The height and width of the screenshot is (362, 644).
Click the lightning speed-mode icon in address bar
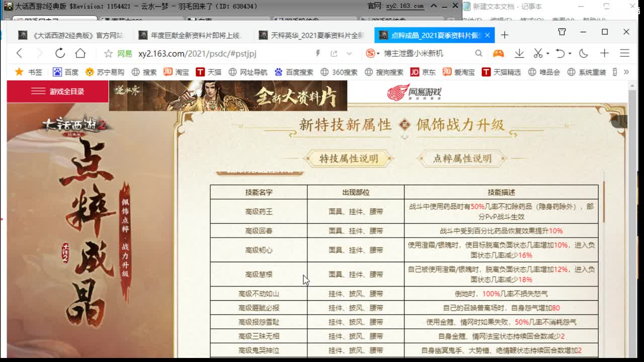click(x=317, y=53)
